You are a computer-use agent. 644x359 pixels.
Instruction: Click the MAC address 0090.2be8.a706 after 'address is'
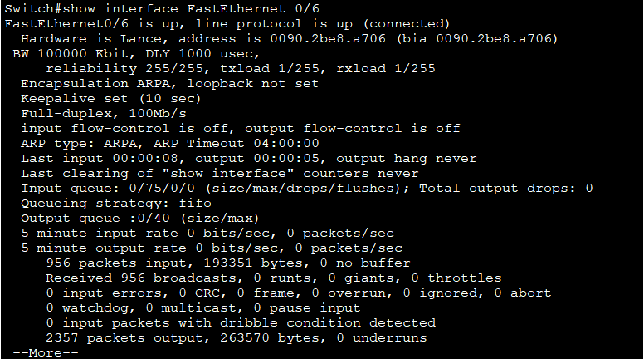click(328, 39)
